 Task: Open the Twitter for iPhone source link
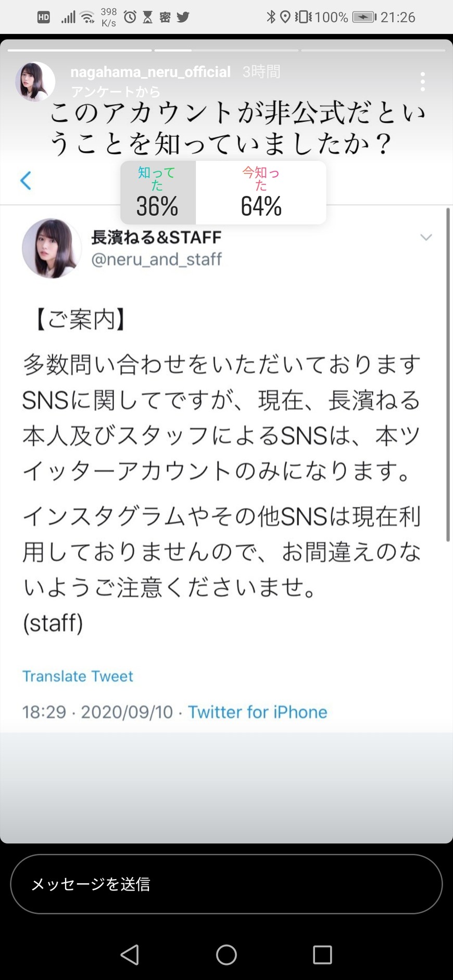(x=257, y=712)
